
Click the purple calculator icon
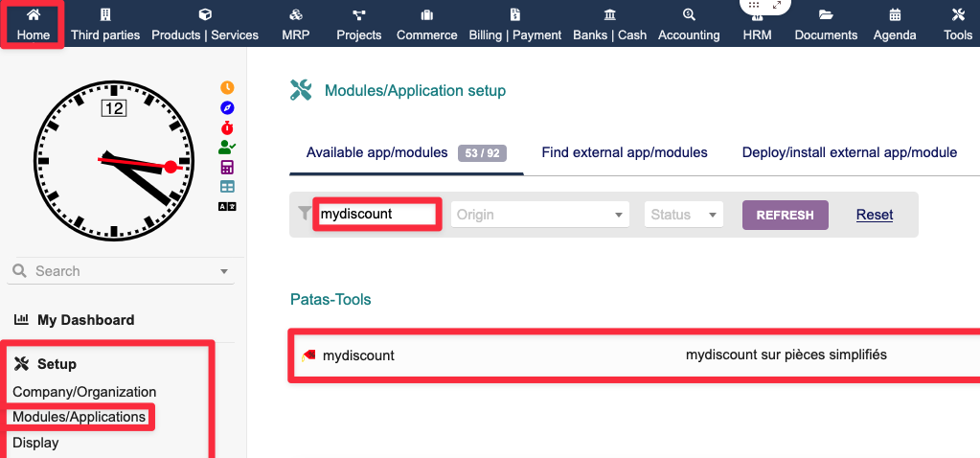(x=227, y=167)
